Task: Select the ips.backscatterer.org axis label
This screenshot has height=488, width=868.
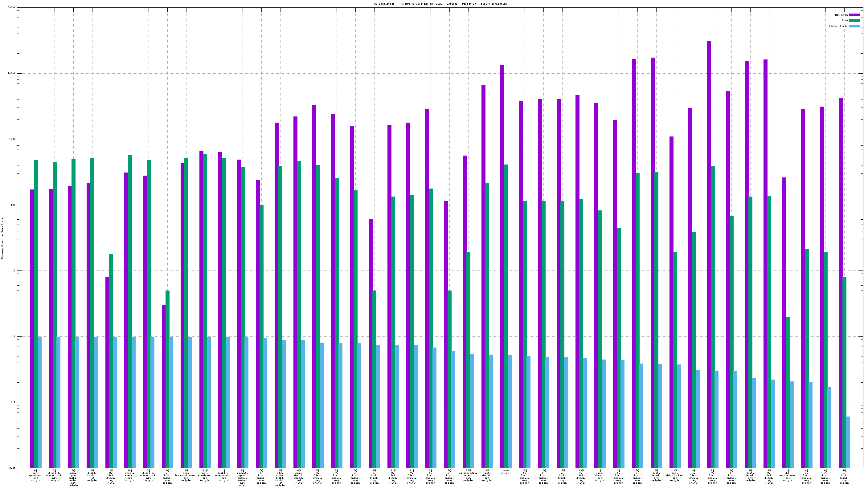Action: coord(186,475)
